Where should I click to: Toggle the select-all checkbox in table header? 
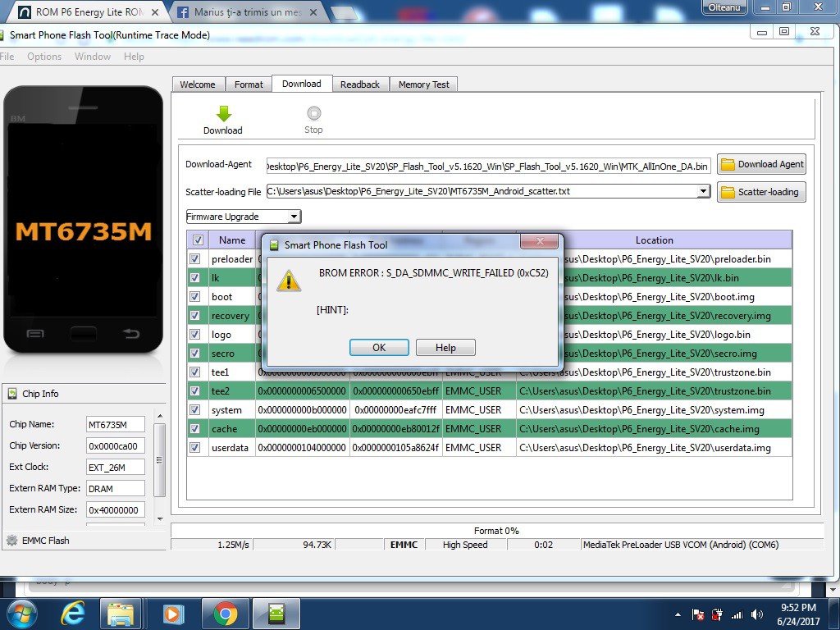(197, 240)
